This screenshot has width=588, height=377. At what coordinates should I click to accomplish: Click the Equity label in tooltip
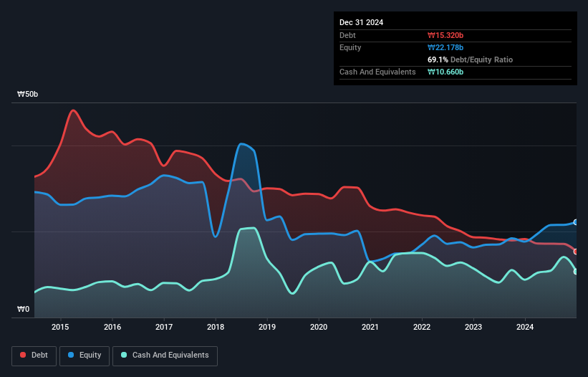point(350,47)
